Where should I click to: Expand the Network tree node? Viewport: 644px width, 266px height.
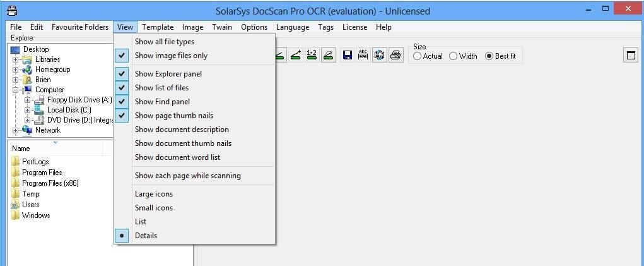coord(16,130)
